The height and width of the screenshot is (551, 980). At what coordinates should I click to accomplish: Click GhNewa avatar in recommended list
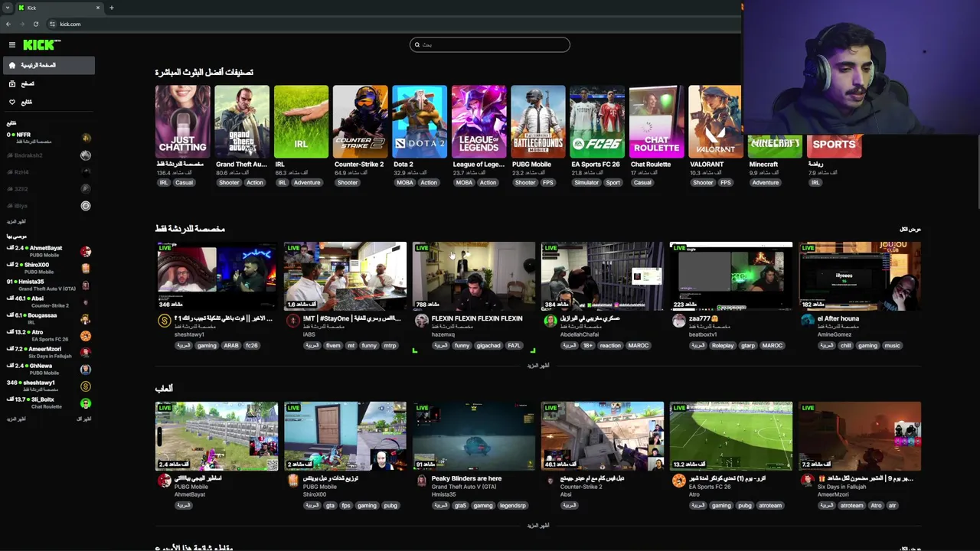(x=86, y=369)
